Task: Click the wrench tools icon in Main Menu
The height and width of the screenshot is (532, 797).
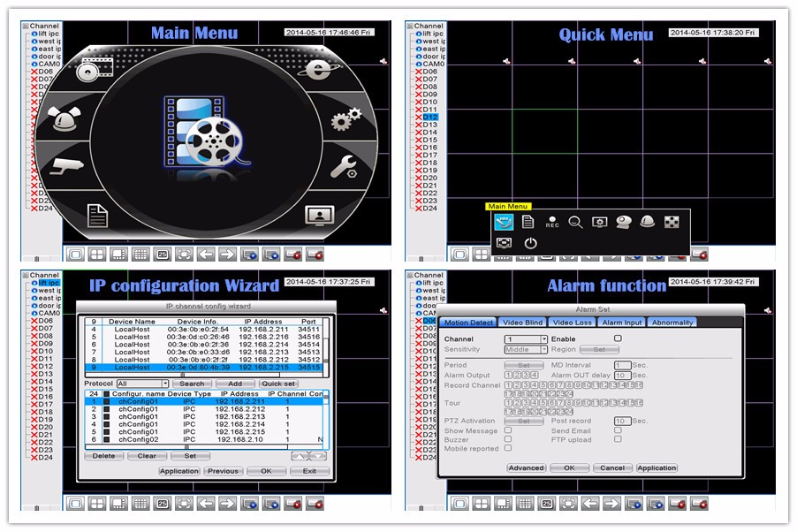Action: tap(344, 165)
